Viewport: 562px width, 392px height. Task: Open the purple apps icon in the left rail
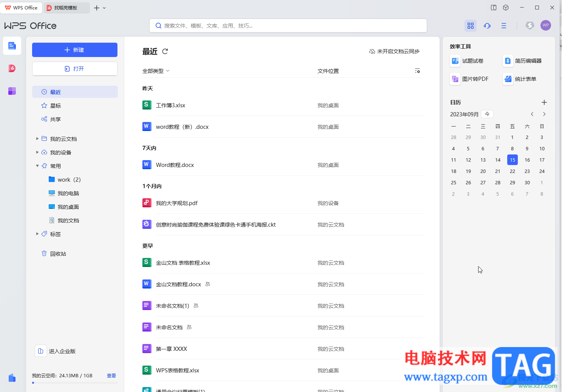click(x=12, y=91)
